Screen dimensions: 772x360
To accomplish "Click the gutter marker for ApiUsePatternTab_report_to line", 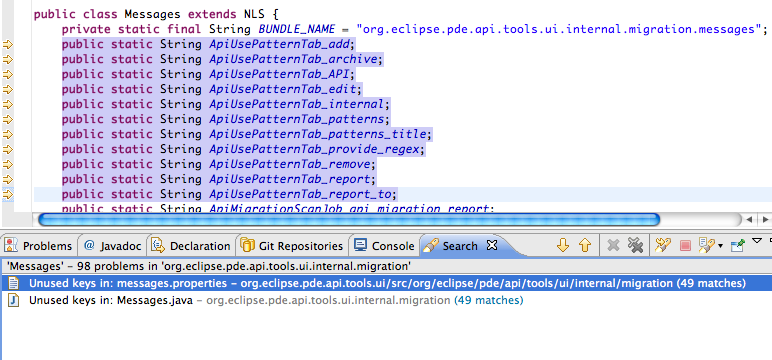I will [x=8, y=194].
